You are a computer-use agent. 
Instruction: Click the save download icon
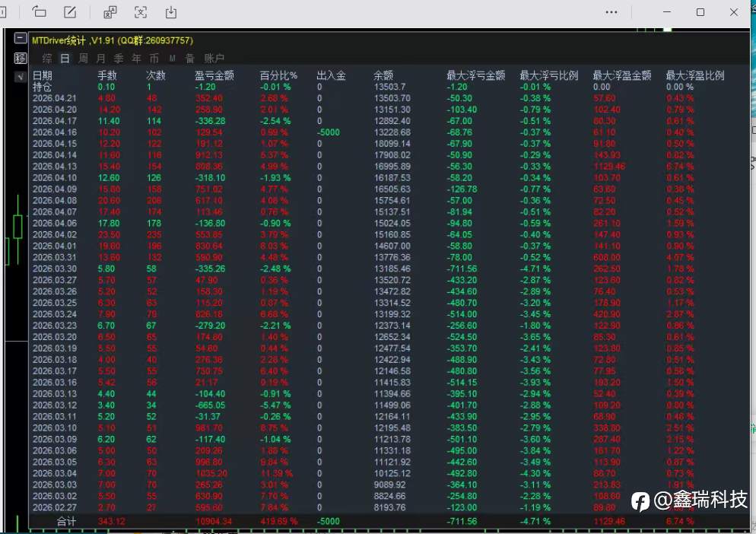coord(171,12)
